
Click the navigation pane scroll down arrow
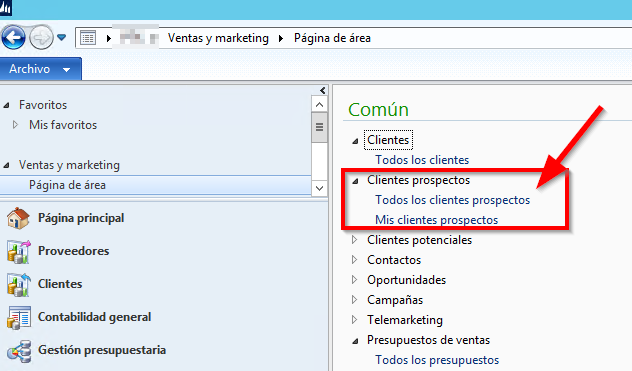(x=319, y=188)
